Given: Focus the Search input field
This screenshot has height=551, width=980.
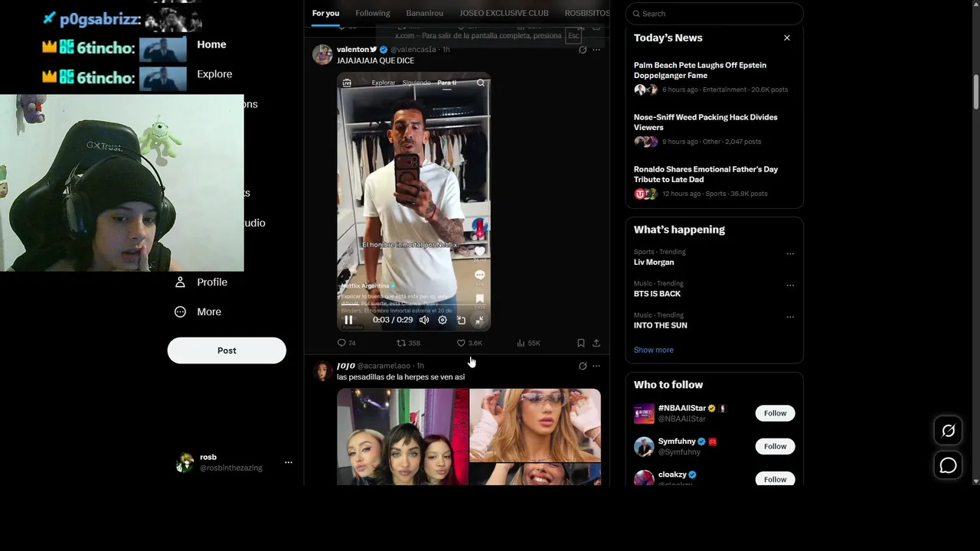Looking at the screenshot, I should coord(714,14).
